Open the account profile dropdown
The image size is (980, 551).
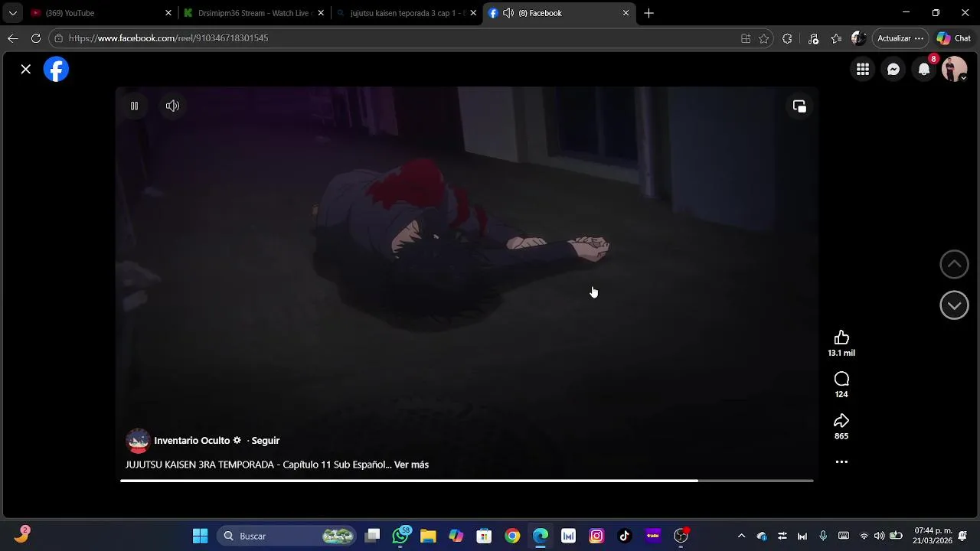tap(955, 70)
